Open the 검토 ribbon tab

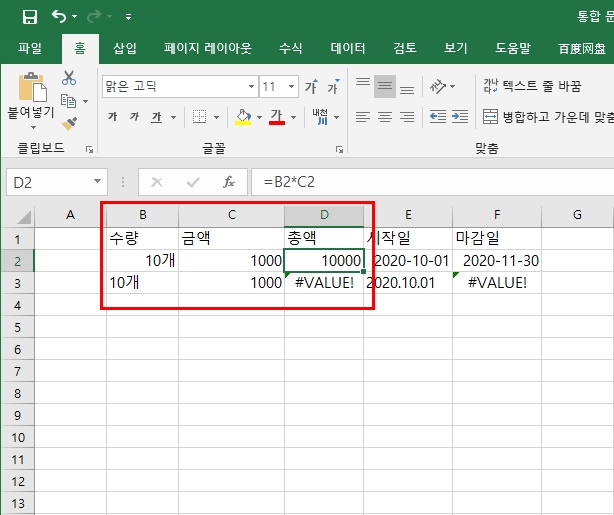click(x=405, y=49)
